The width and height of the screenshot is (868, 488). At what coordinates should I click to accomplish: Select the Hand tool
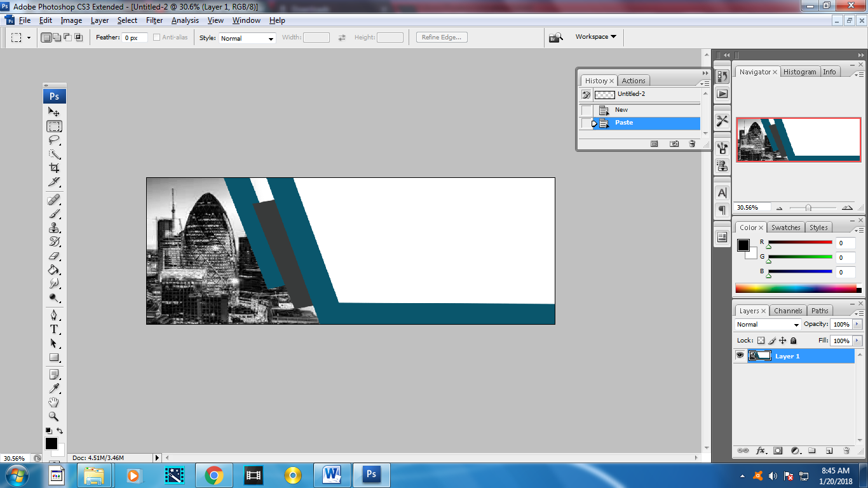coord(54,403)
